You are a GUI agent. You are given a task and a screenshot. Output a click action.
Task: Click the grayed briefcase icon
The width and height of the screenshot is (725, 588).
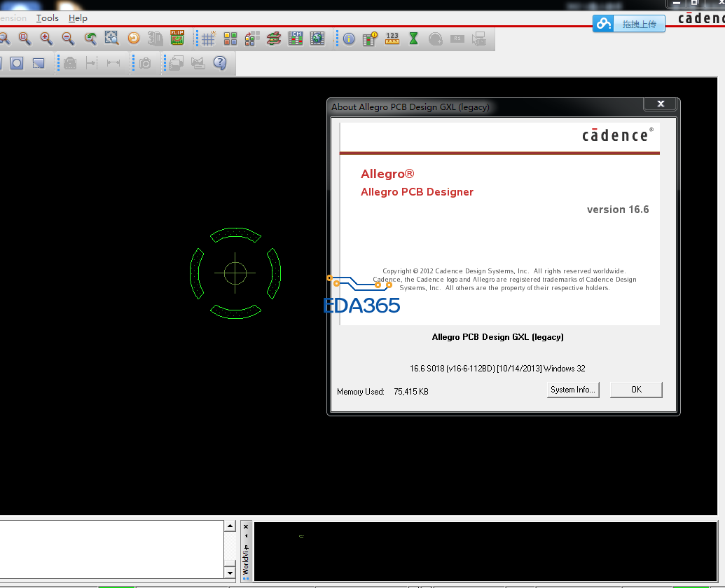(70, 63)
